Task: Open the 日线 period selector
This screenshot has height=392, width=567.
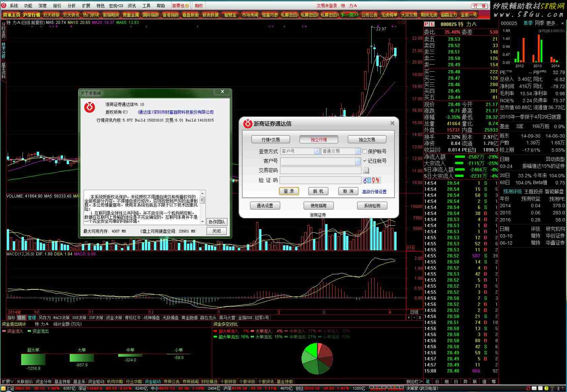Action: [414, 312]
